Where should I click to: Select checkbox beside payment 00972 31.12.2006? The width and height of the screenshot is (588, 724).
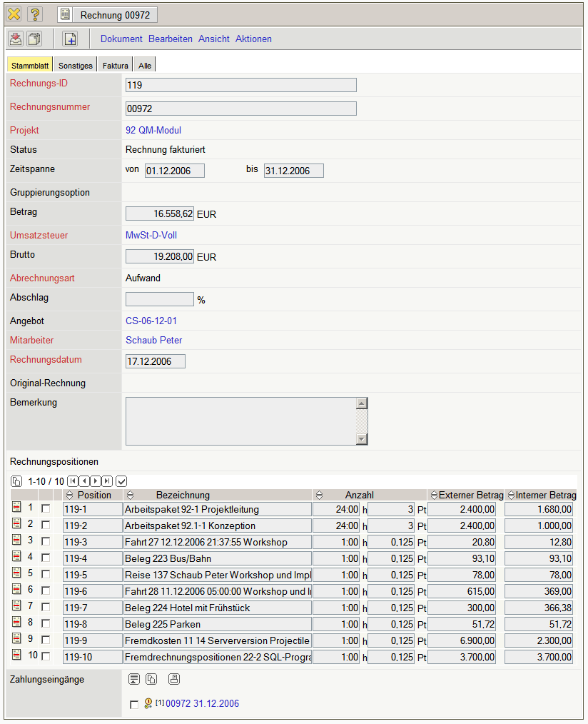133,705
